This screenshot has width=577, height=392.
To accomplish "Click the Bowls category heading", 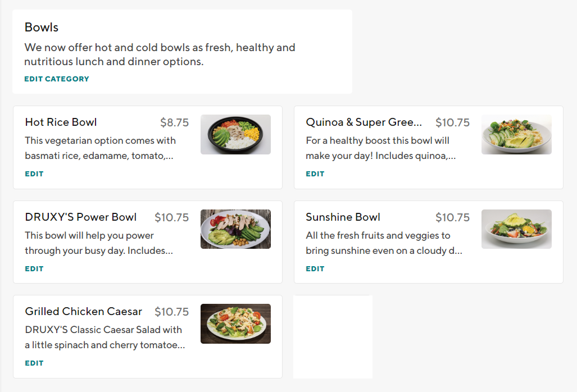I will [42, 28].
